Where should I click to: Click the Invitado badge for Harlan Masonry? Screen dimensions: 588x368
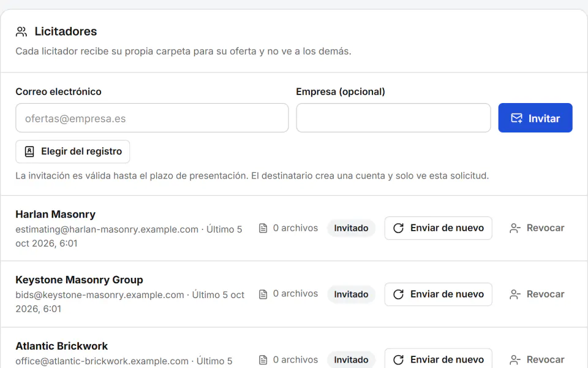point(351,228)
